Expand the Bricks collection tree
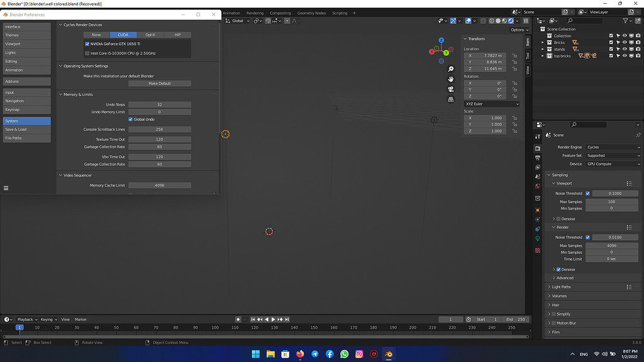Screen dimensions: 644x362 543,43
